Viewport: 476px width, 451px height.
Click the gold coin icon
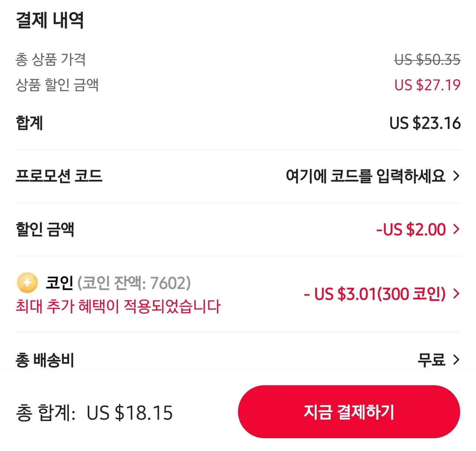27,283
